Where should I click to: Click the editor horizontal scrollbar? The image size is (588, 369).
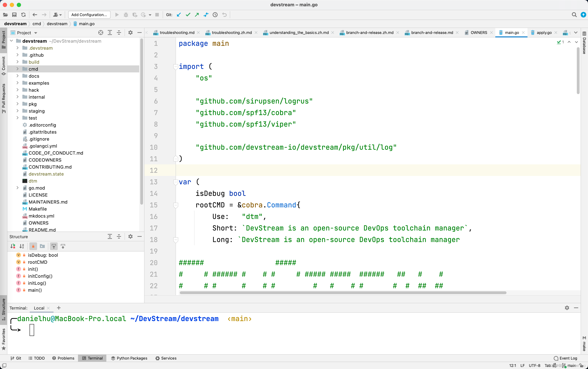[x=343, y=293]
